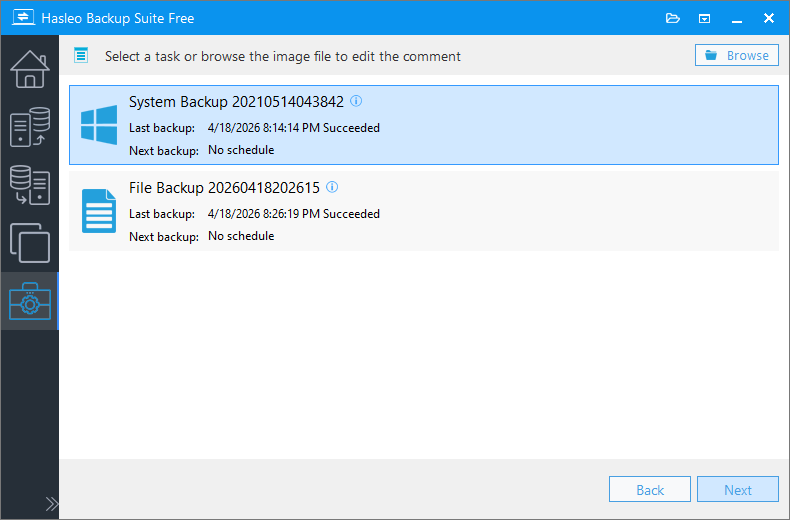Open the Tools section with briefcase icon
The image size is (790, 520).
tap(30, 301)
